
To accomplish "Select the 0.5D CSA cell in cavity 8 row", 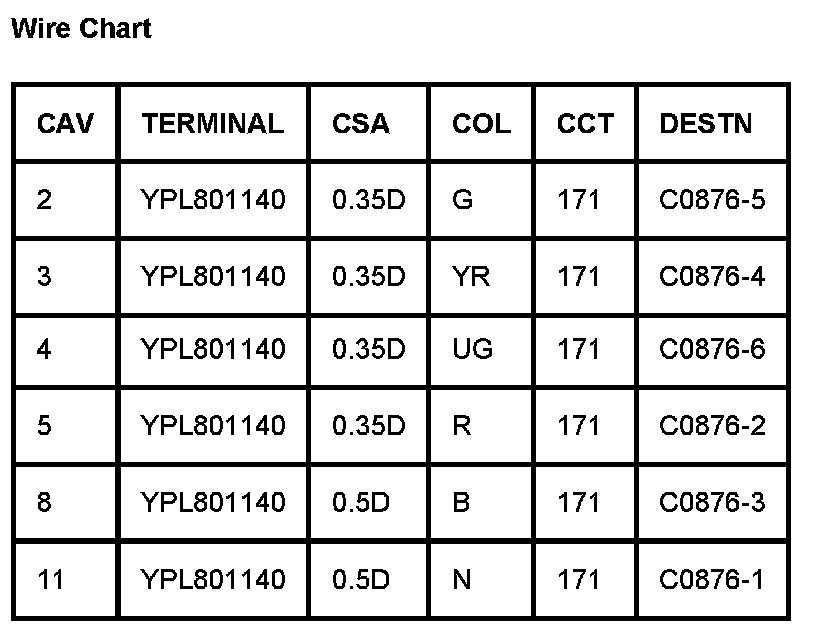I will [x=360, y=502].
